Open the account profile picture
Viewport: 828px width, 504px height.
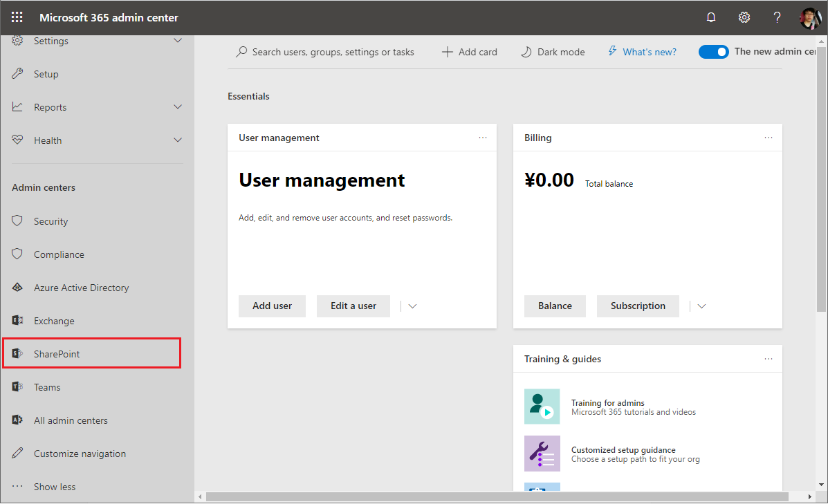(811, 18)
